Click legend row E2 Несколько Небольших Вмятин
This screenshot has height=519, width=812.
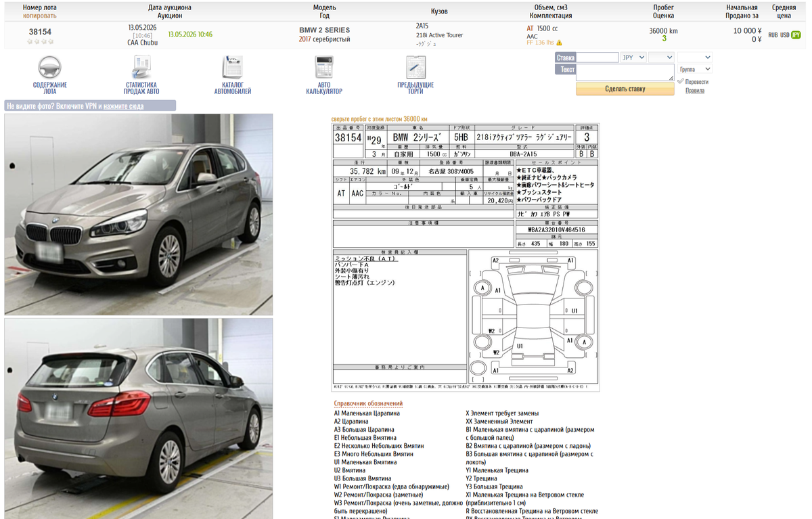tap(379, 446)
